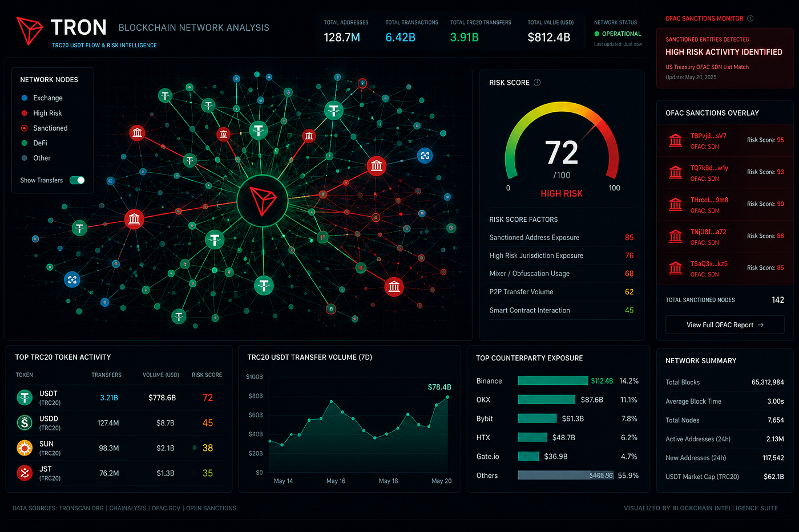The width and height of the screenshot is (799, 532).
Task: Sort by TOKEN column header
Action: click(x=24, y=375)
